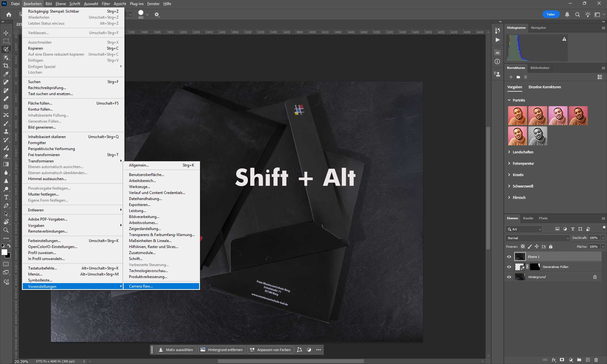Switch to the Navigator tab

coord(538,28)
